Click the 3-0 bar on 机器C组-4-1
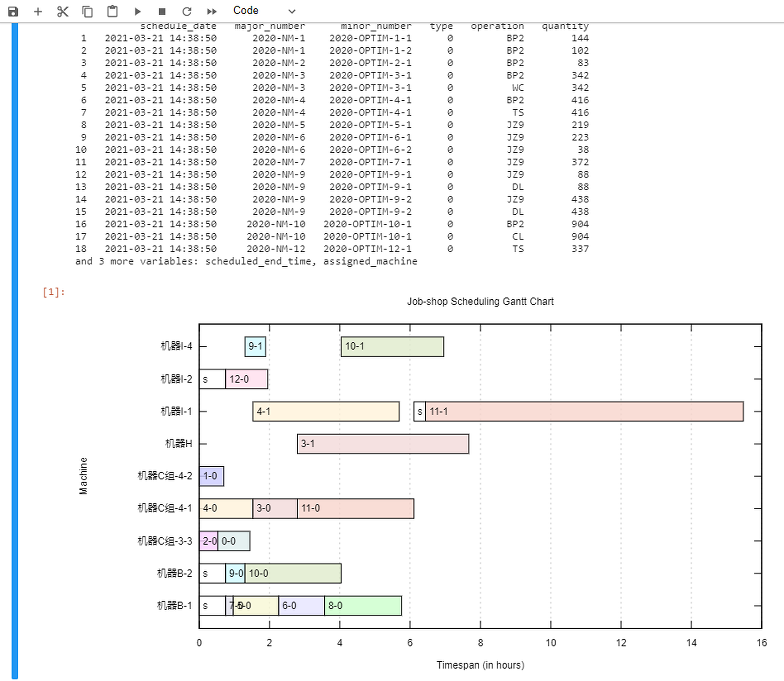 [275, 508]
